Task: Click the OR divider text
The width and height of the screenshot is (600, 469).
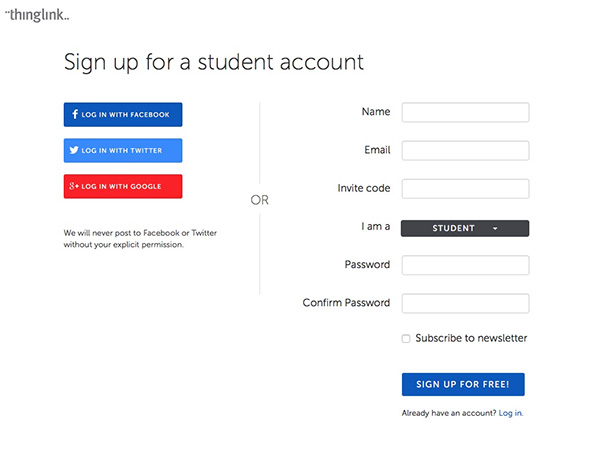Action: [260, 200]
